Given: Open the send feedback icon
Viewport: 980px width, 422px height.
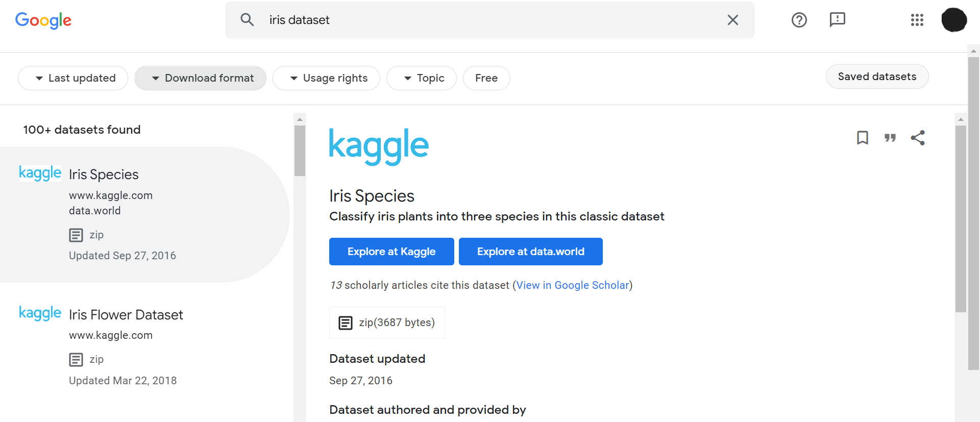Looking at the screenshot, I should [838, 20].
